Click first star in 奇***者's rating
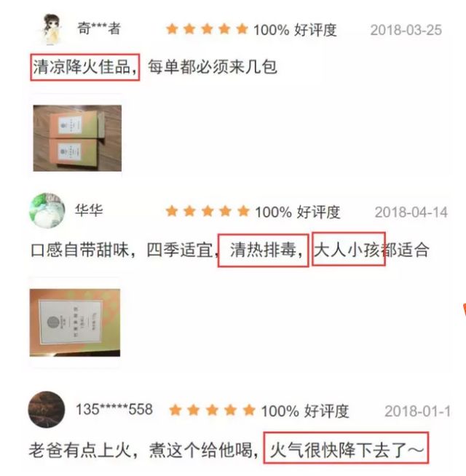This screenshot has width=466, height=476. (x=172, y=29)
